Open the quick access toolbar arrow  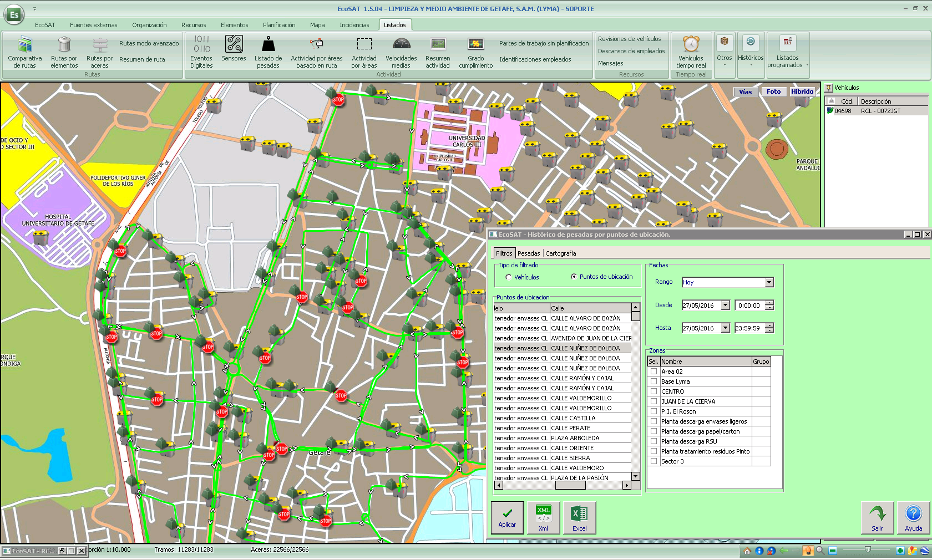tap(34, 9)
